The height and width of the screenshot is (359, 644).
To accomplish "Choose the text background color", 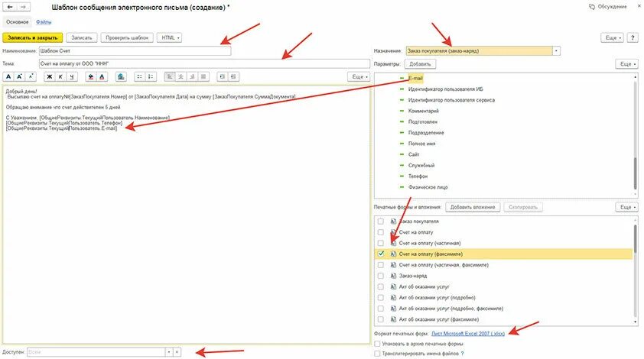I will [91, 76].
